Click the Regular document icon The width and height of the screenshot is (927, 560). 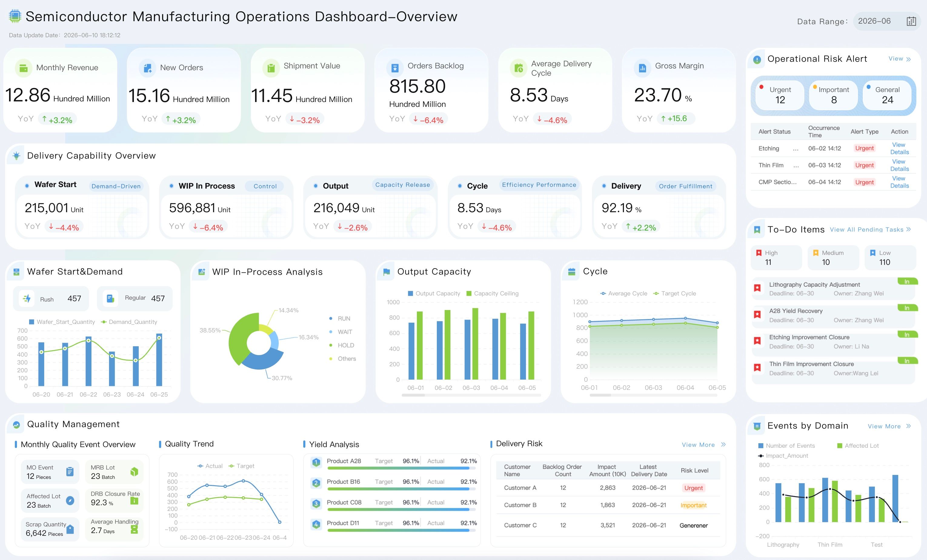tap(110, 299)
